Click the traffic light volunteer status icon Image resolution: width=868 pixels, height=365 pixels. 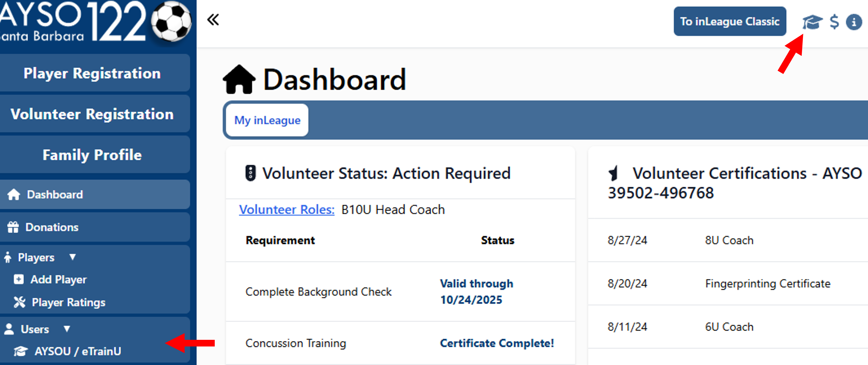(x=250, y=173)
